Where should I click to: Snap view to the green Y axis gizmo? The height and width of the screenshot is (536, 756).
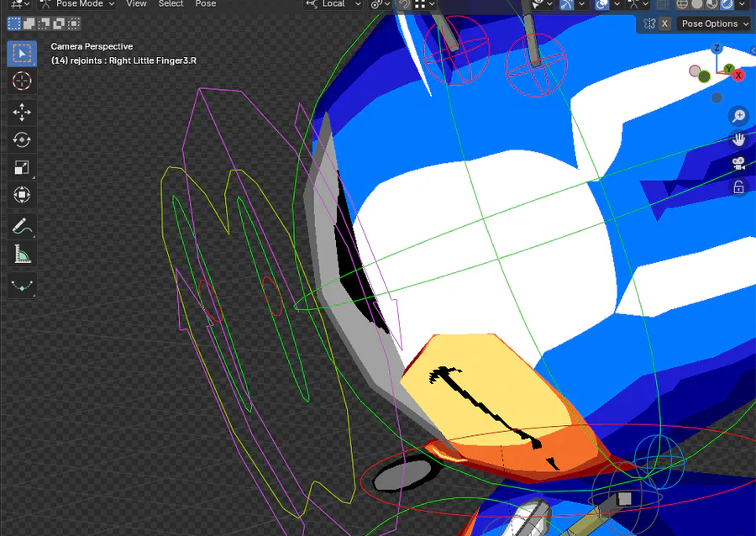pos(729,68)
